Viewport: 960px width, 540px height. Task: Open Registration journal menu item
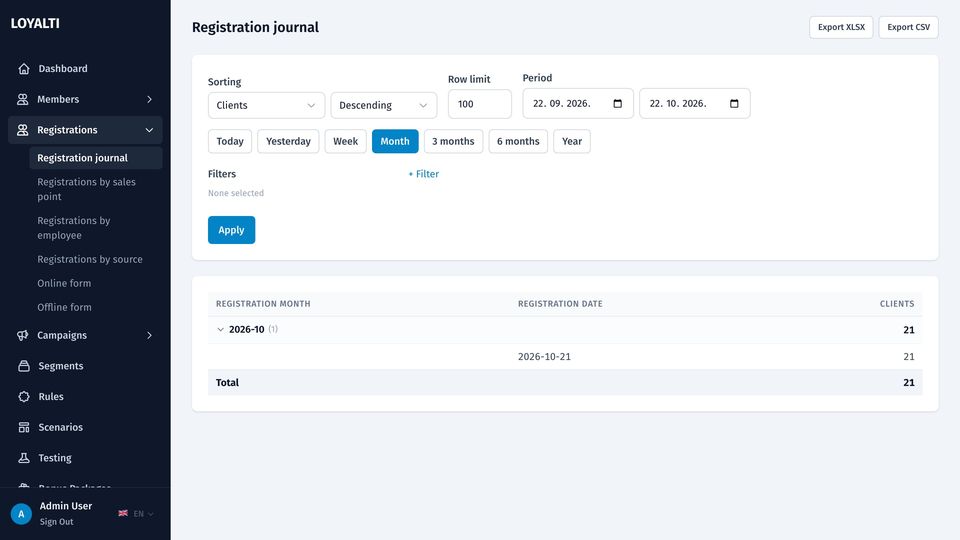96,157
